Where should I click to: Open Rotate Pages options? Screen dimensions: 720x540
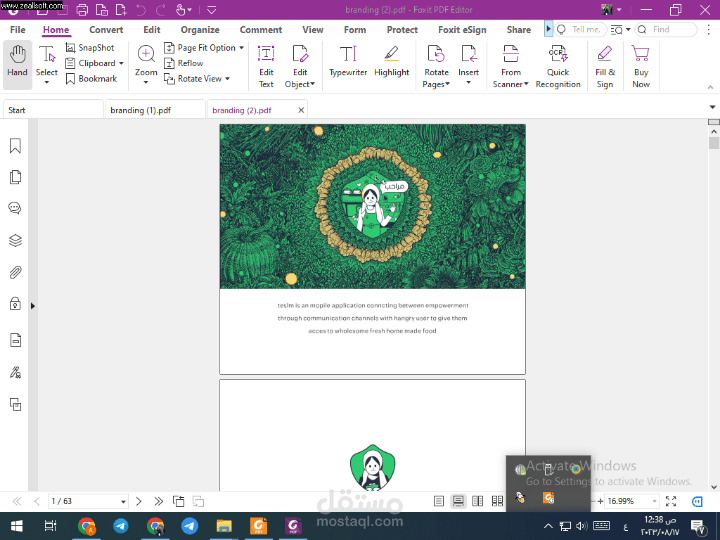pyautogui.click(x=436, y=67)
